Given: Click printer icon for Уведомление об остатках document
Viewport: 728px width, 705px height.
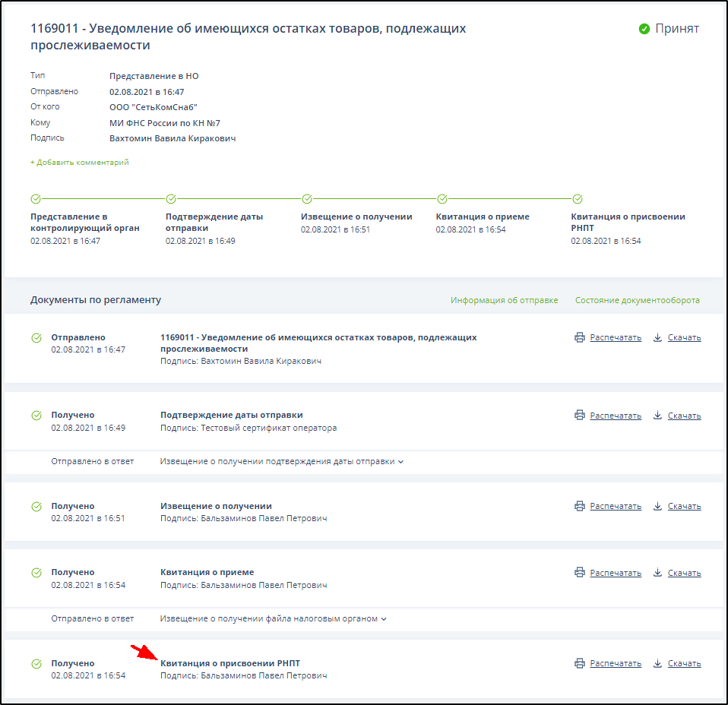Looking at the screenshot, I should [x=580, y=337].
